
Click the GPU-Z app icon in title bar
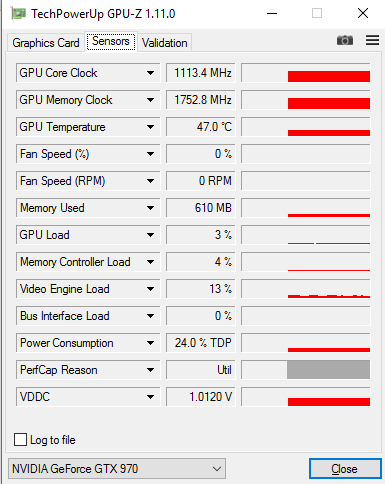click(18, 14)
